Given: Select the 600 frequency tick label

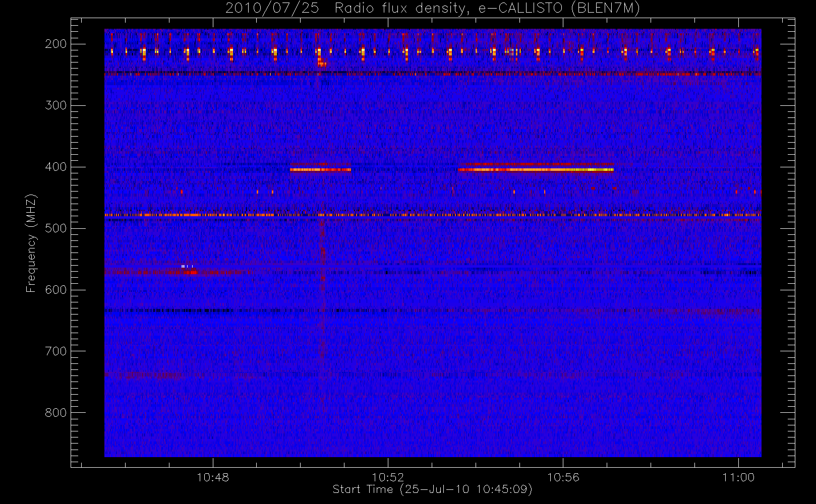Looking at the screenshot, I should pyautogui.click(x=56, y=290).
